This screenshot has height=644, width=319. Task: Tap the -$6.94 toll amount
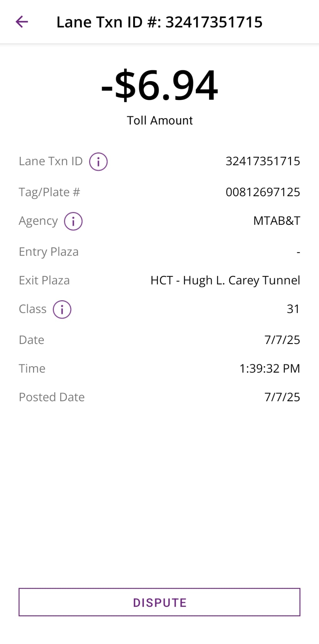(x=159, y=86)
